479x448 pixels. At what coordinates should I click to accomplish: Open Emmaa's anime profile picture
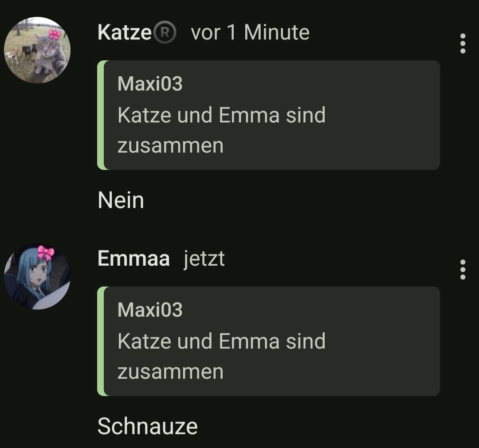pyautogui.click(x=37, y=276)
